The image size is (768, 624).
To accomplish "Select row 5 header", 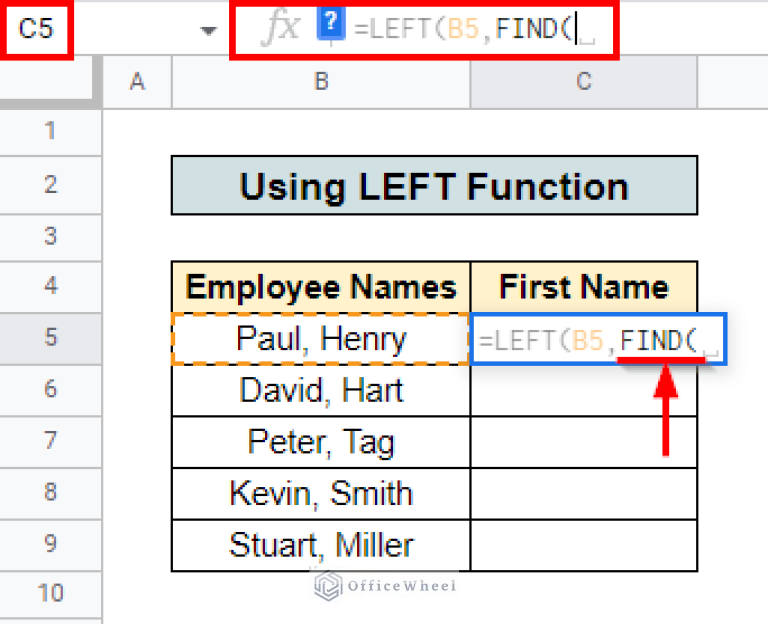I will point(51,338).
